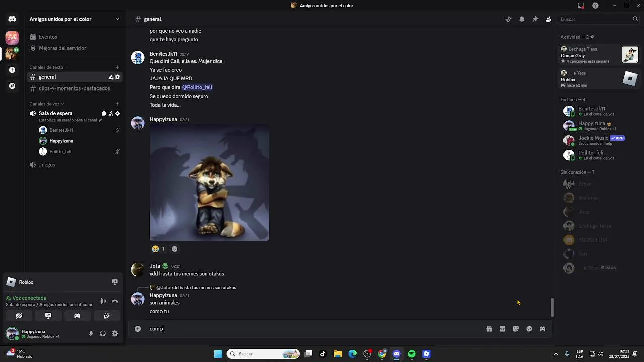Open the sticker picker
This screenshot has height=362, width=644.
516,329
